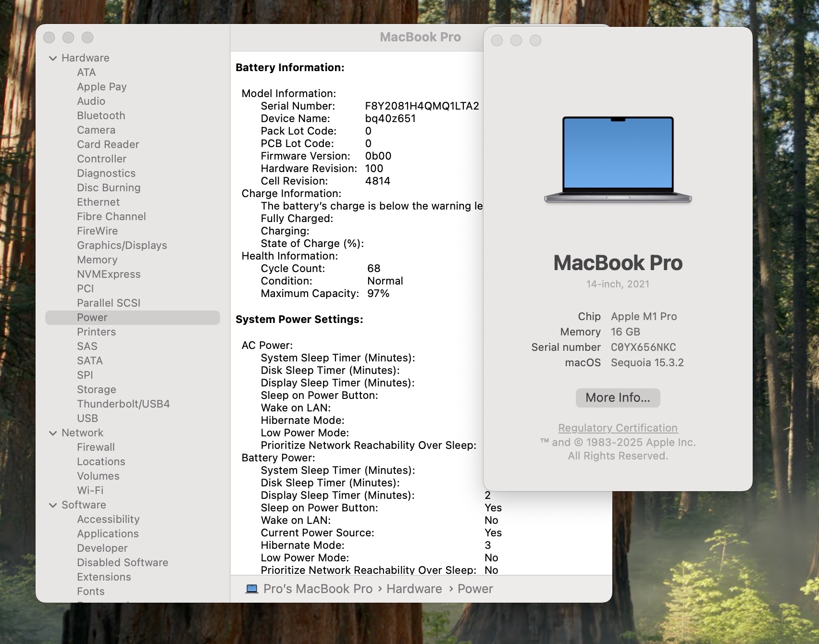Screen dimensions: 819x644
Task: Select ATA in the Hardware list
Action: tap(87, 73)
